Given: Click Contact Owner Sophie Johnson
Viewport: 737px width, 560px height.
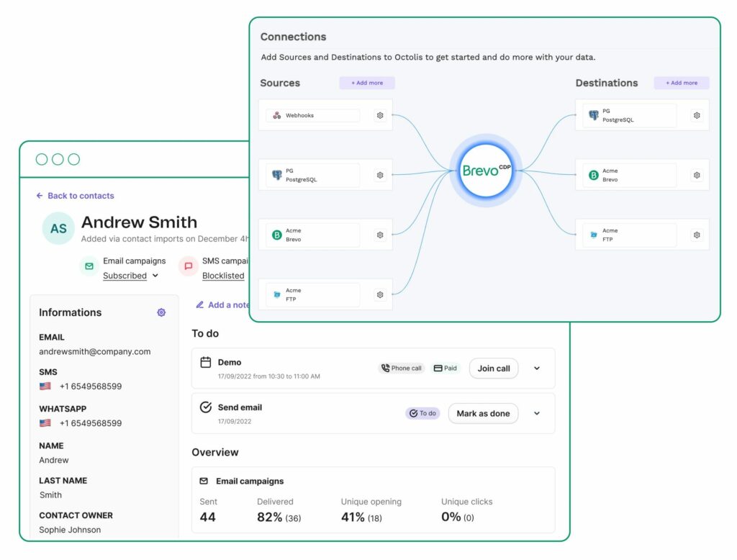Looking at the screenshot, I should (x=70, y=530).
